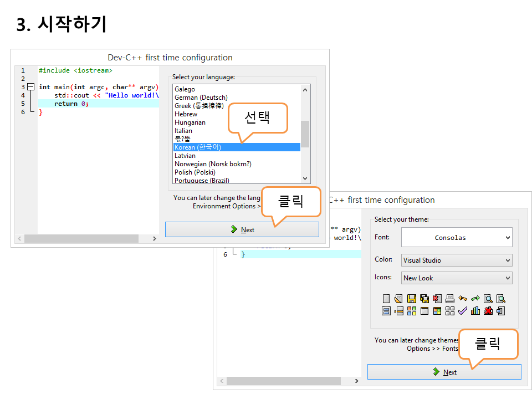Collapse the code fold at line 3
532x399 pixels.
[31, 87]
